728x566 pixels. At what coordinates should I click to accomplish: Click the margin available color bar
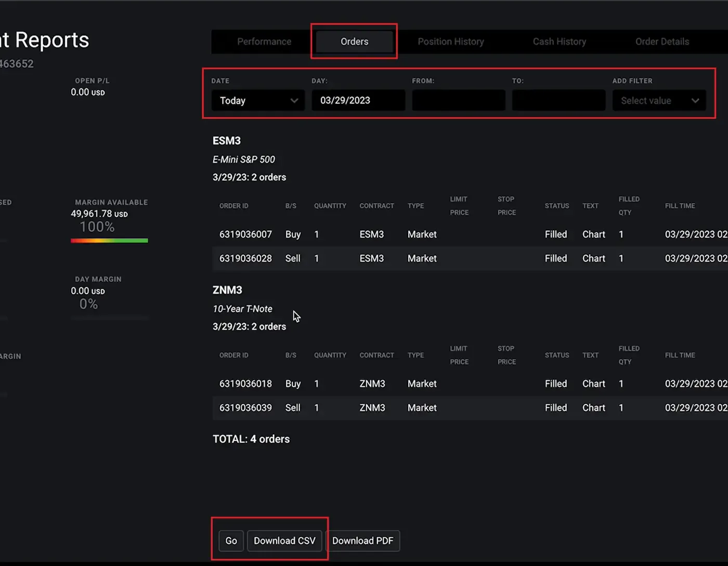pyautogui.click(x=109, y=241)
